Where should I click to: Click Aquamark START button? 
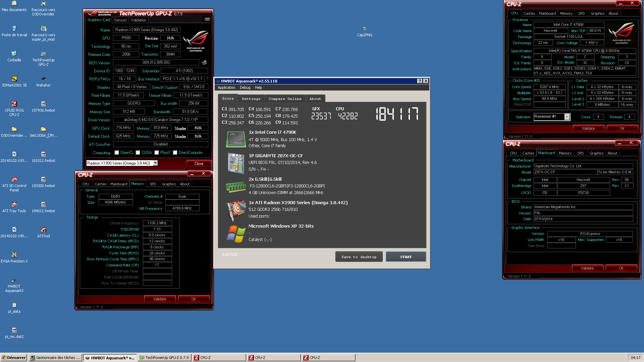tap(406, 257)
